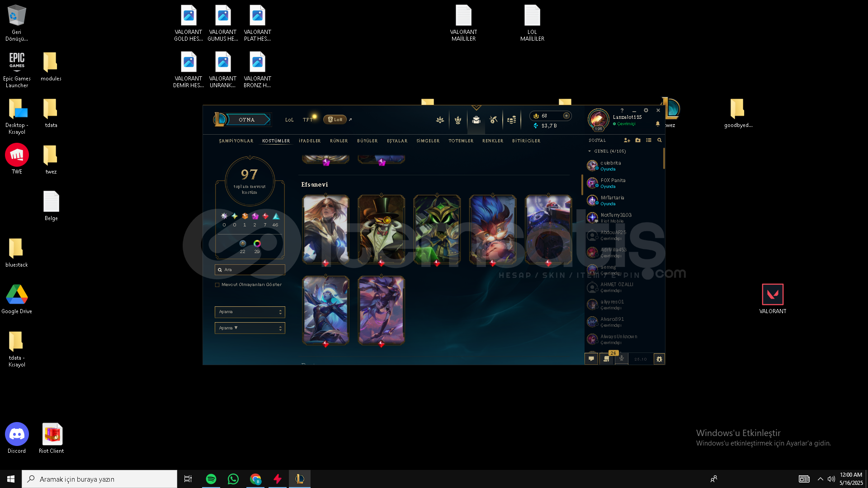The image size is (868, 488).
Task: Open MrTartaria friend entry
Action: tap(623, 201)
